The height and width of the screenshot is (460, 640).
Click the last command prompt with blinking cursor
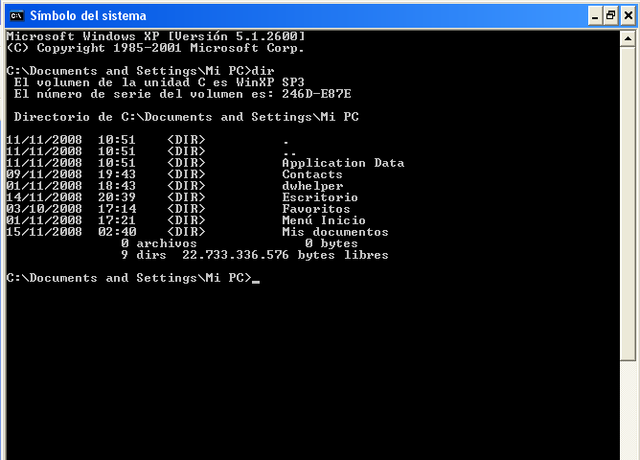click(x=133, y=278)
